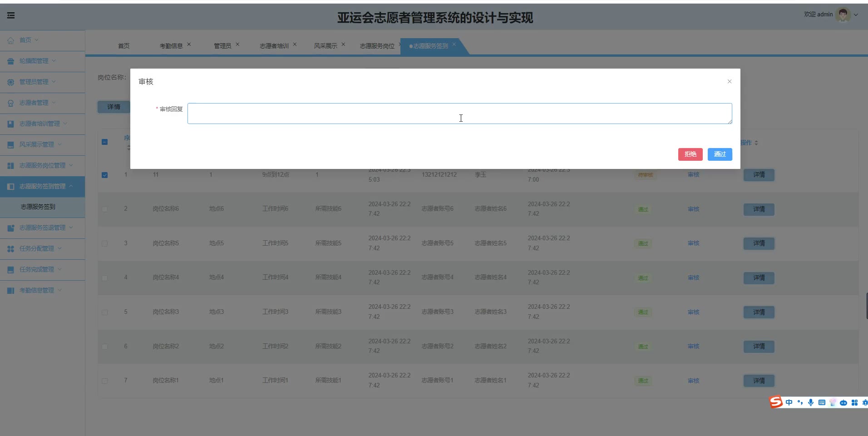The width and height of the screenshot is (868, 436).
Task: Expand the 志愿服务岗位管理 menu chevron
Action: 71,165
